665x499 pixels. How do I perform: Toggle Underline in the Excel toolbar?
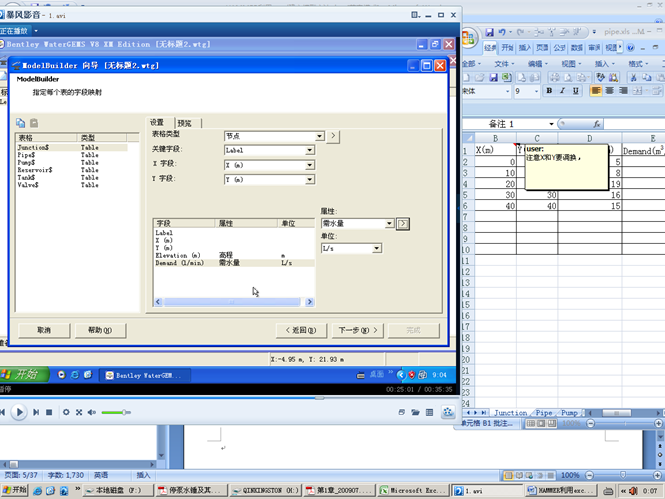point(576,91)
